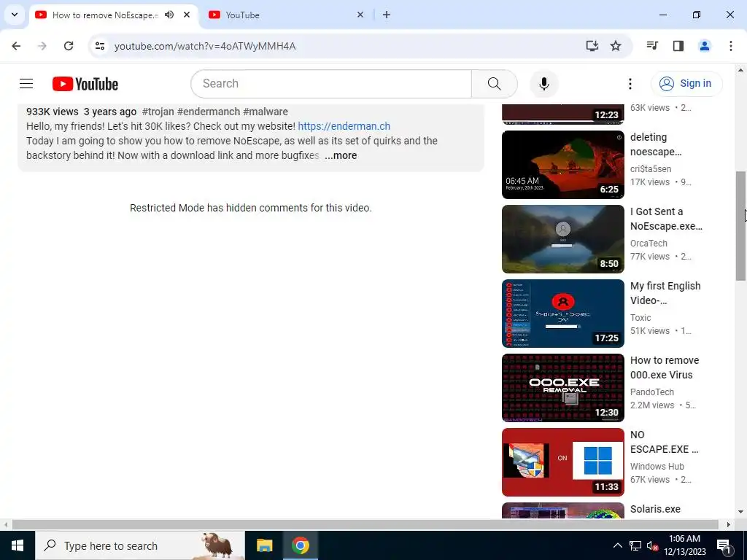Open the #trojan hashtag
Image resolution: width=747 pixels, height=560 pixels.
tap(158, 112)
